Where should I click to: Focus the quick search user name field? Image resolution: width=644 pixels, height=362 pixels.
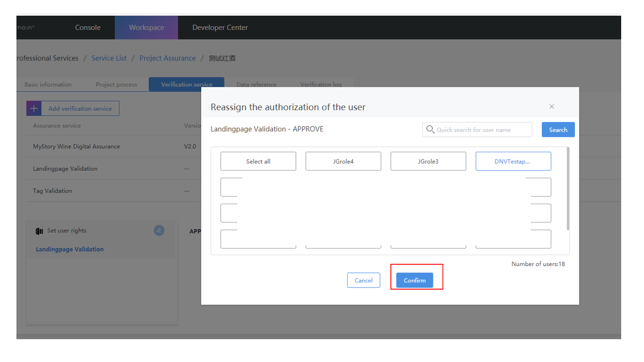(x=477, y=130)
